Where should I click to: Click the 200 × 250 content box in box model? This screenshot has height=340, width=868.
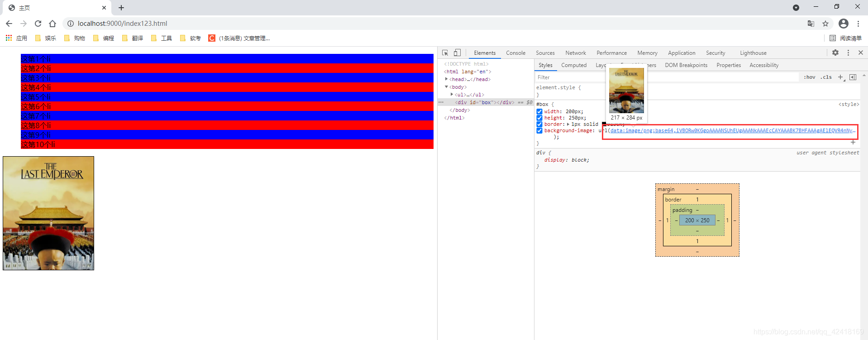click(697, 220)
